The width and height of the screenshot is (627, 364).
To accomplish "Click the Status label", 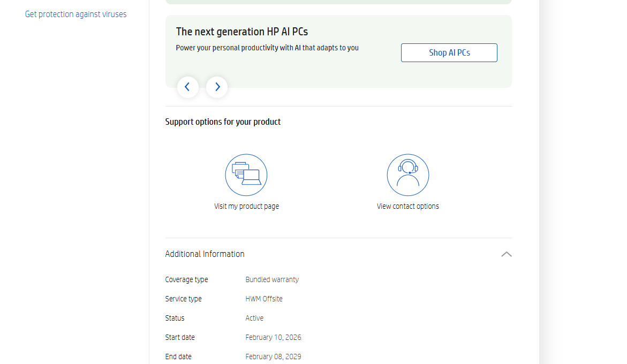I will (175, 318).
